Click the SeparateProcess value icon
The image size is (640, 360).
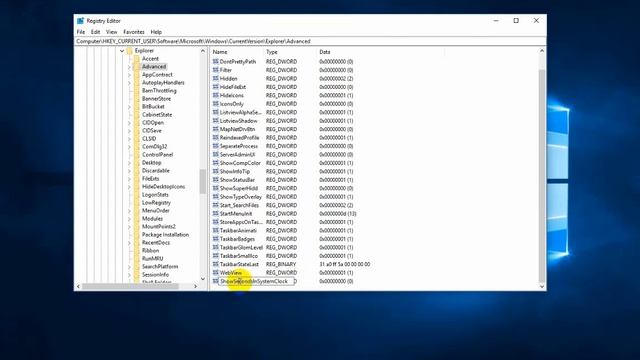(216, 146)
